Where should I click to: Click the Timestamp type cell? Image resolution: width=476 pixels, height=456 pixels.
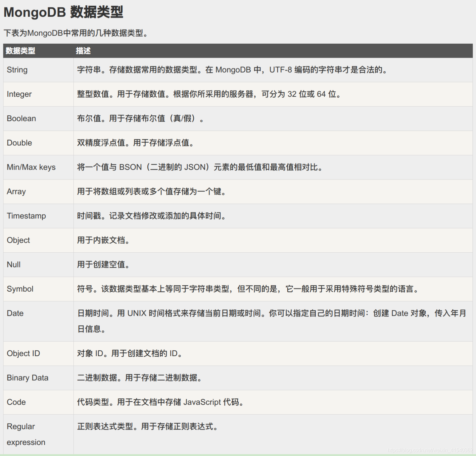pos(26,216)
